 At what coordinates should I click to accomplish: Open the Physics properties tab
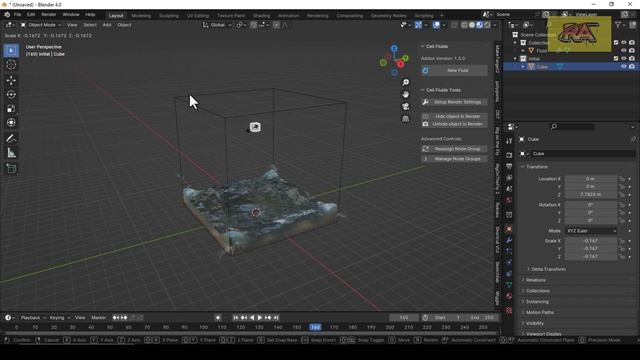tap(509, 262)
